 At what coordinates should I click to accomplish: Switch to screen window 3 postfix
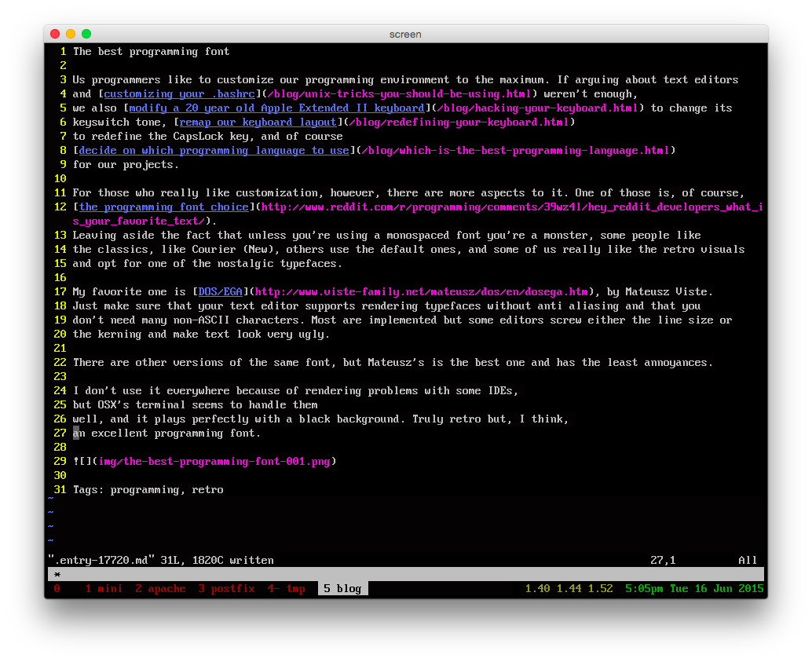[226, 588]
